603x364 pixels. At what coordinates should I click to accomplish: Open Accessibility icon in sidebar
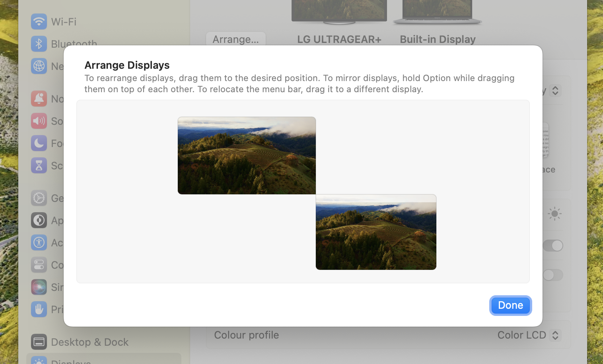pos(39,242)
